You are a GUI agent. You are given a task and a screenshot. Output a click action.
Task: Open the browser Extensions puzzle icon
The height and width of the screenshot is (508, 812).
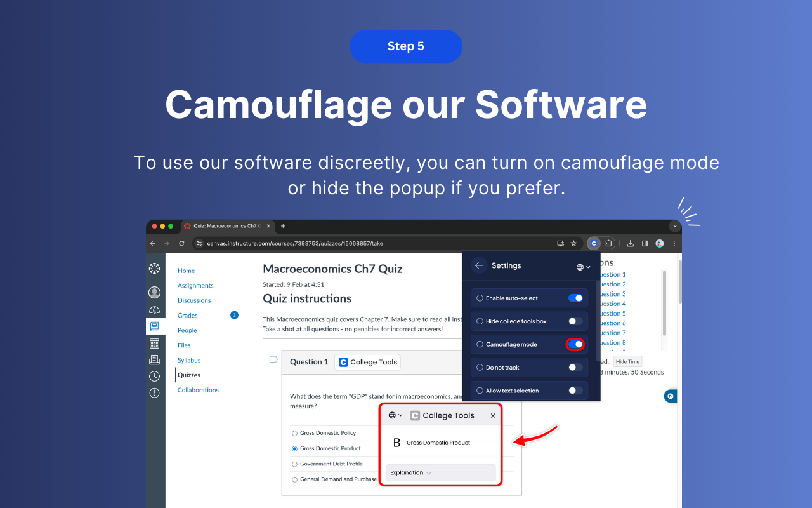[609, 243]
